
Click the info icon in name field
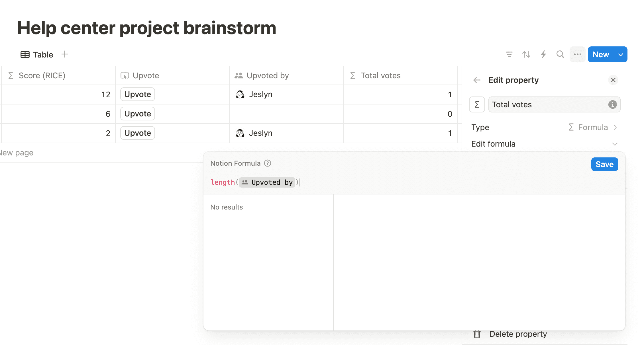coord(612,105)
